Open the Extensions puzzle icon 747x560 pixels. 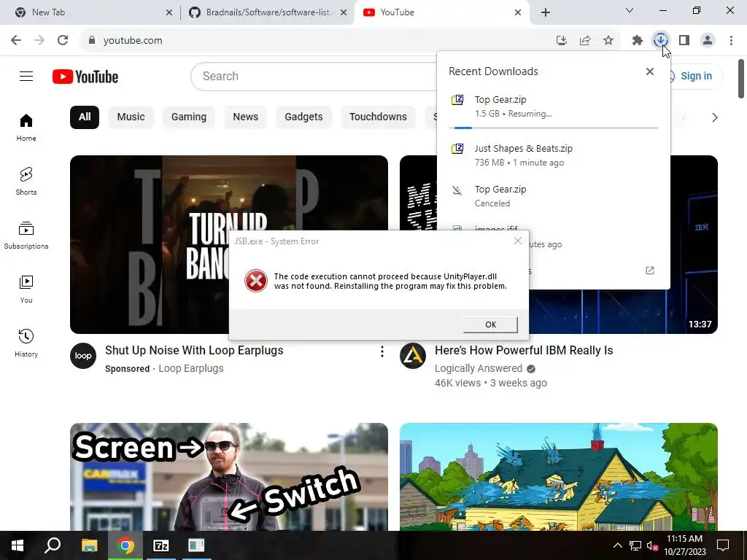tap(638, 41)
